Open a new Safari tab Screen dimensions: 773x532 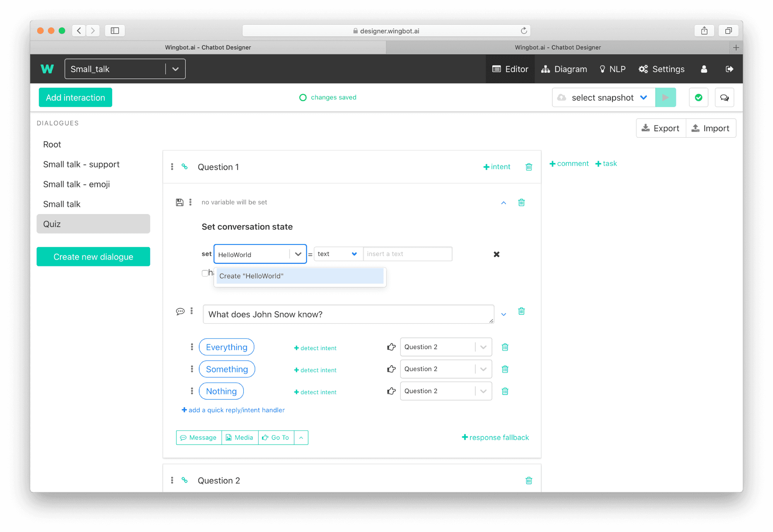click(736, 48)
